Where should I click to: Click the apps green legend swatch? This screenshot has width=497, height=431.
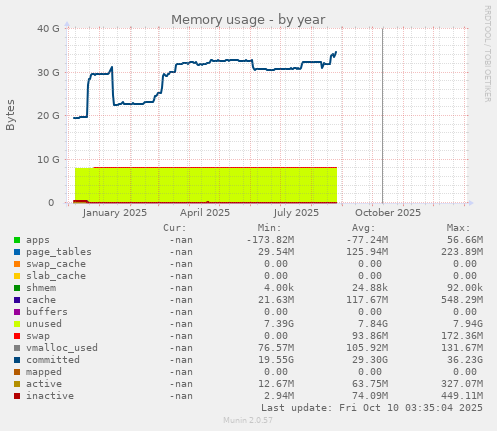17,240
